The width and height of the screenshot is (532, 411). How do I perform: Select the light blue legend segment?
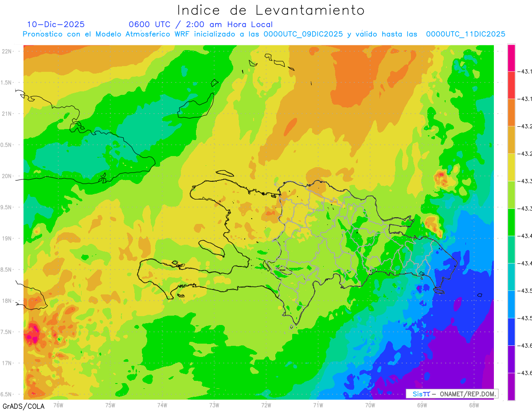click(x=511, y=304)
